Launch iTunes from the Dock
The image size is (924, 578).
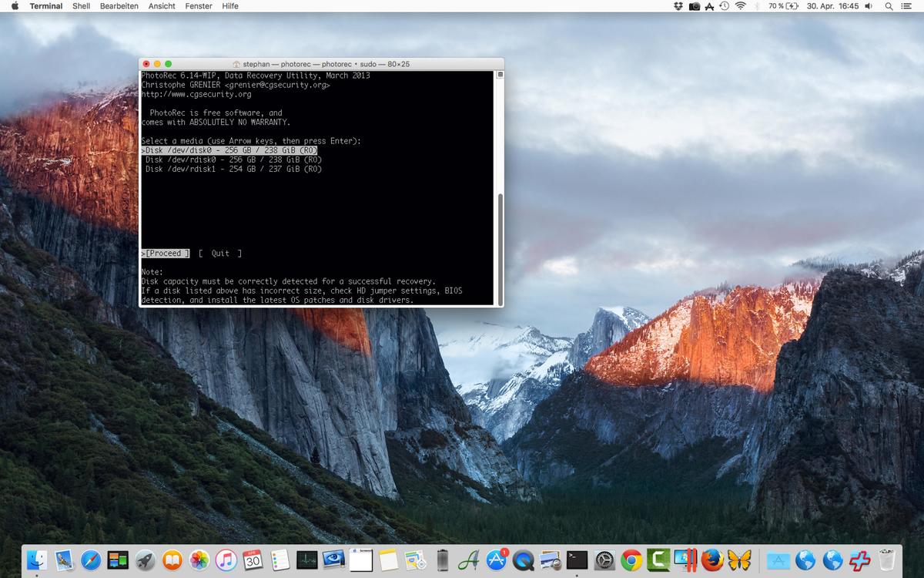226,560
